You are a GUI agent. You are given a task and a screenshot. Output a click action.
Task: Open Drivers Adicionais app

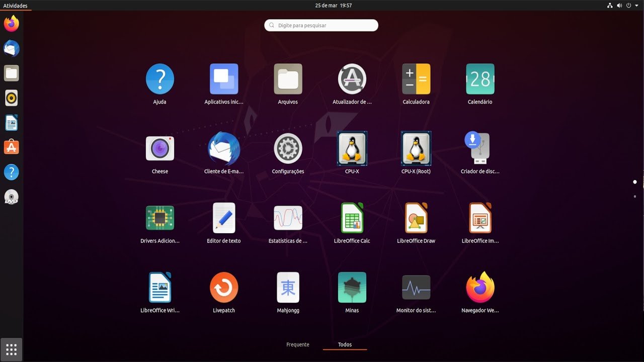point(160,218)
